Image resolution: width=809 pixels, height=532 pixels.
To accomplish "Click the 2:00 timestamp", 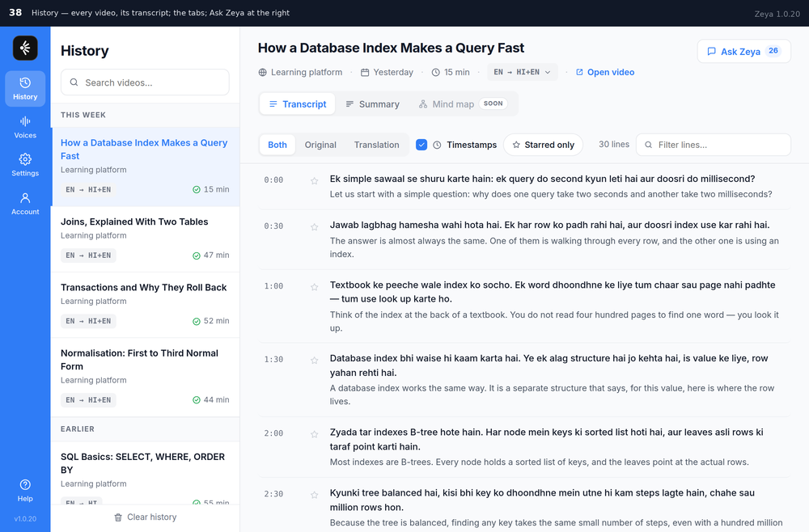I will coord(273,433).
